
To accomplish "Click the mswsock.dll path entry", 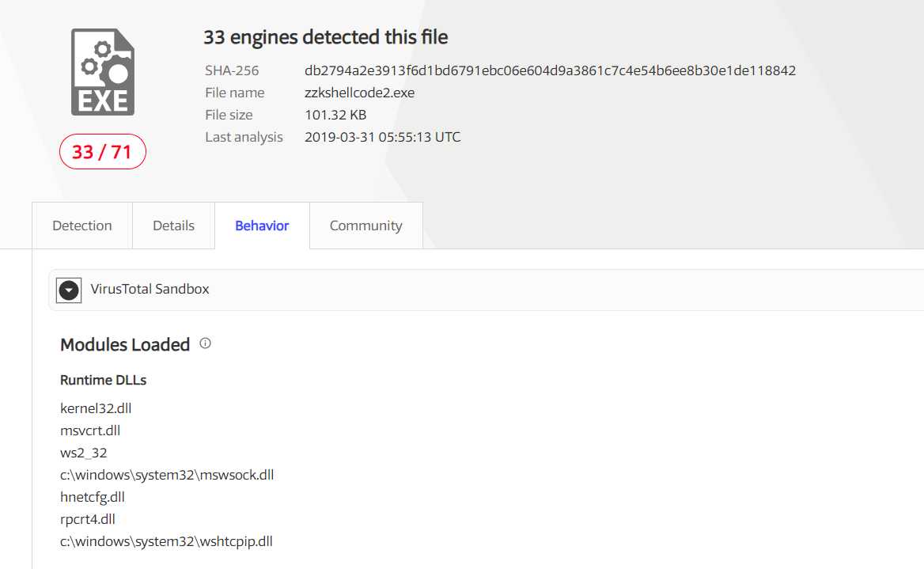I will coord(167,475).
